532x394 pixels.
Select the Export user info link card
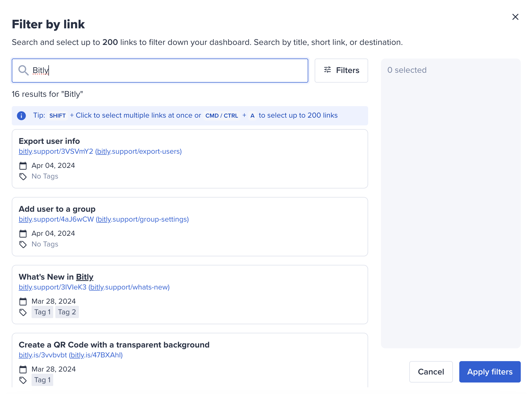point(190,159)
